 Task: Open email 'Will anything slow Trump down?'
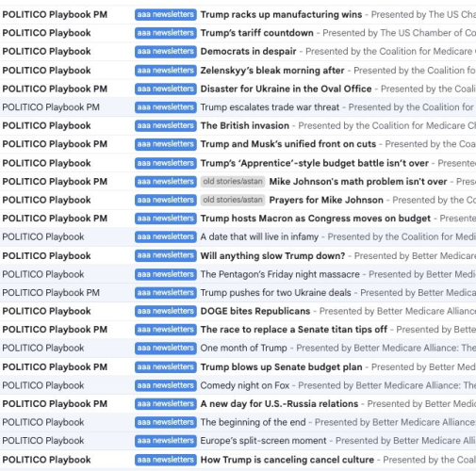pyautogui.click(x=272, y=256)
